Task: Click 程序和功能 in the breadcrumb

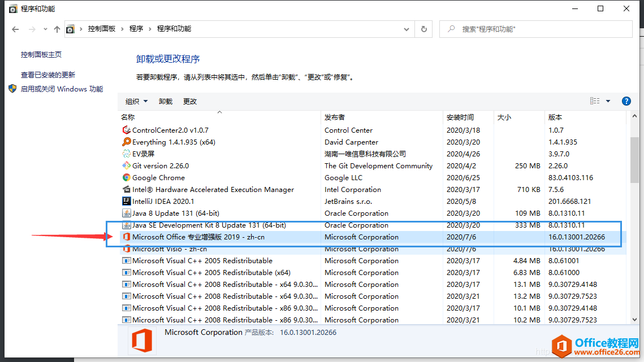Action: [174, 29]
